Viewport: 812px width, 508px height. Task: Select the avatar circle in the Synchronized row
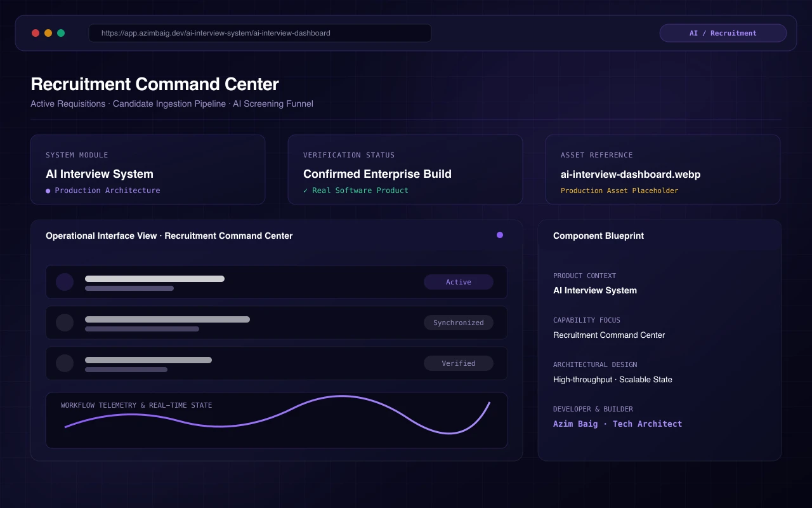(x=65, y=323)
